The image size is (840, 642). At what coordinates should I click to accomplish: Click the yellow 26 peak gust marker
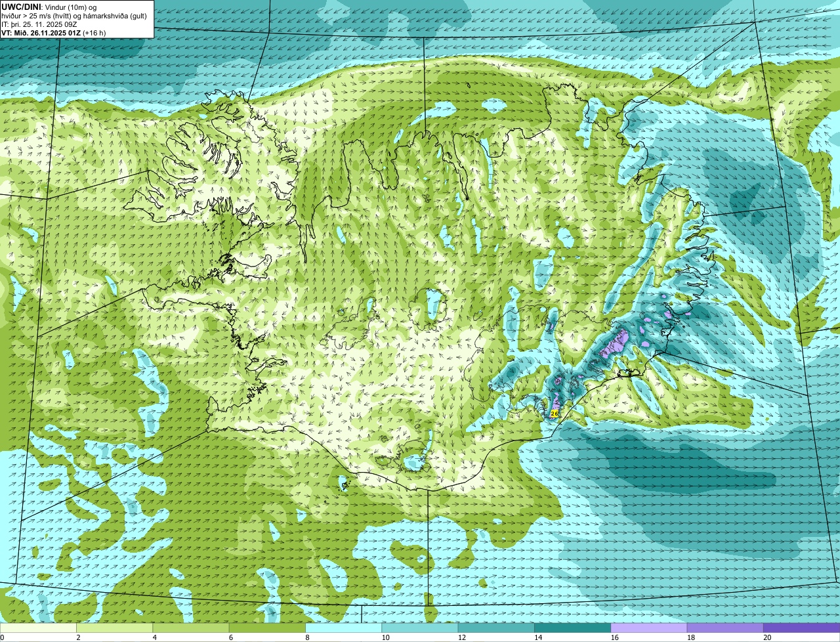pyautogui.click(x=554, y=414)
